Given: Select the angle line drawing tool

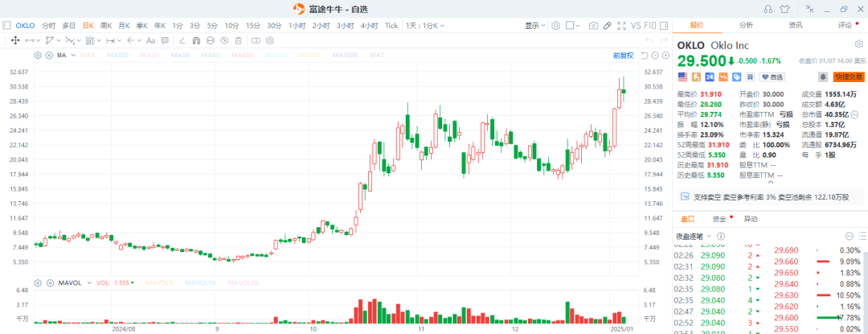Looking at the screenshot, I should tap(182, 40).
